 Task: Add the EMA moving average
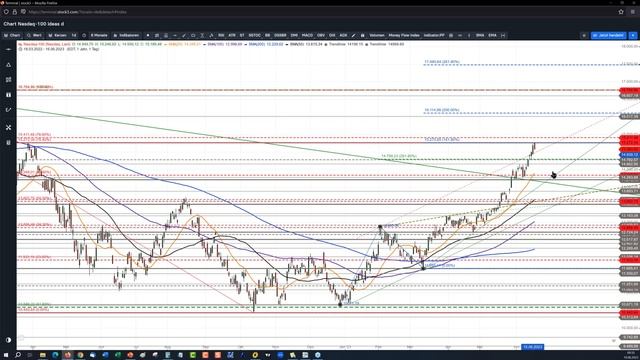tap(493, 36)
